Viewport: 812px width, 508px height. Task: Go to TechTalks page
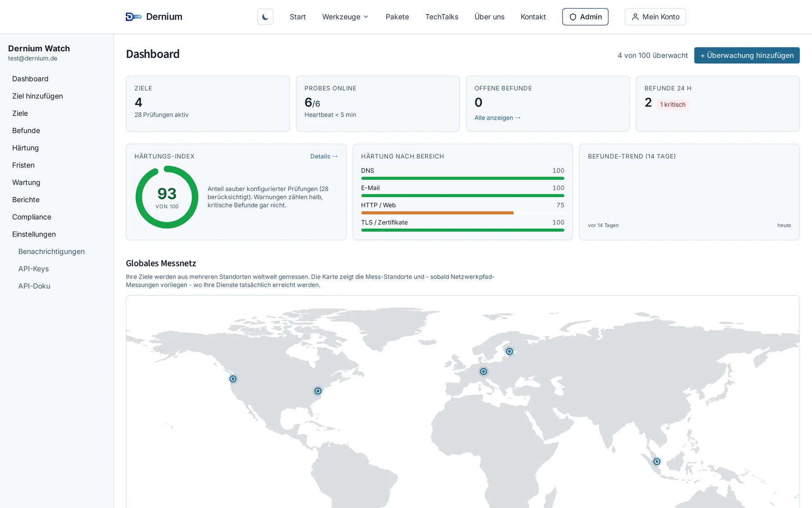(x=442, y=17)
